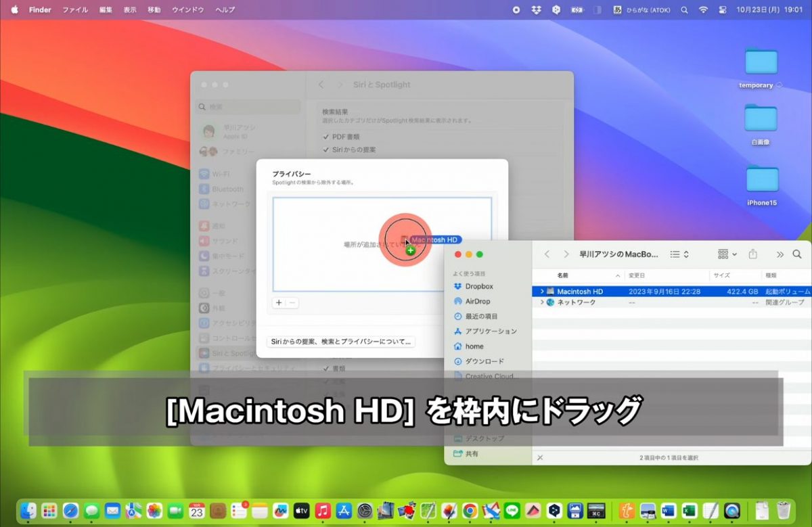The width and height of the screenshot is (812, 527).
Task: Open the Apple menu
Action: [x=14, y=9]
